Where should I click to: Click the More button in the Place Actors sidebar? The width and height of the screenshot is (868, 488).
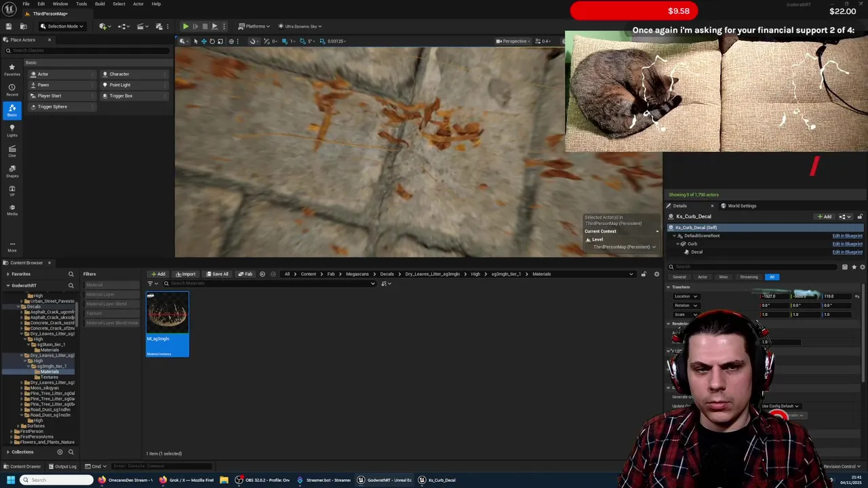coord(12,246)
